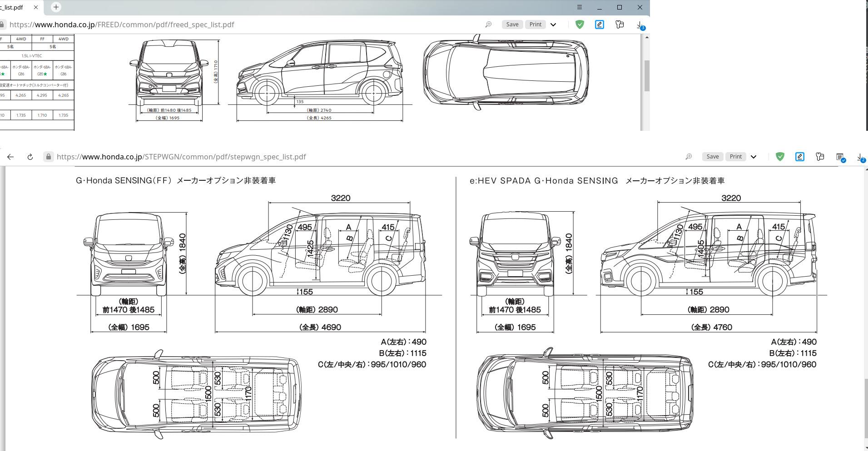Click green shield icon in FREED window
868x451 pixels.
coord(579,25)
